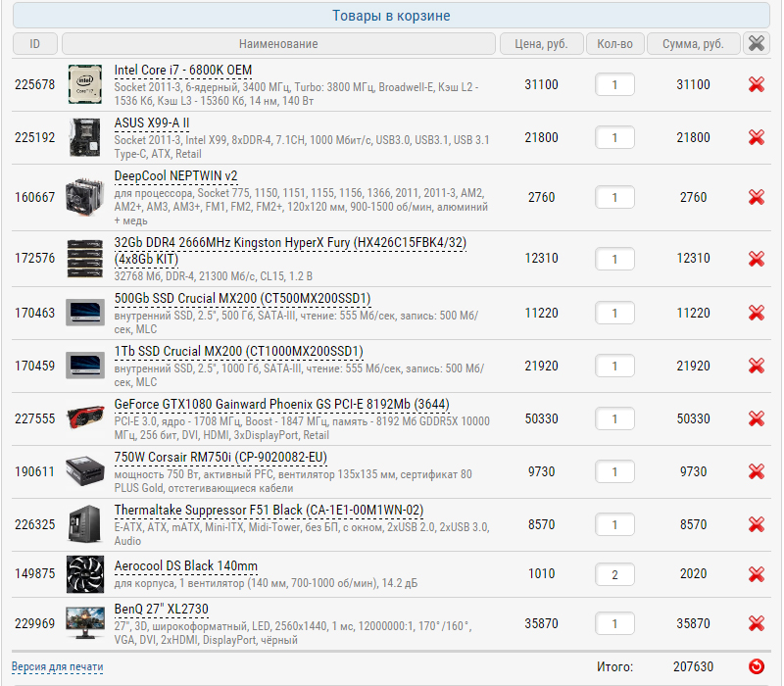The height and width of the screenshot is (686, 784).
Task: Click quantity field for BenQ XL2730
Action: [614, 623]
